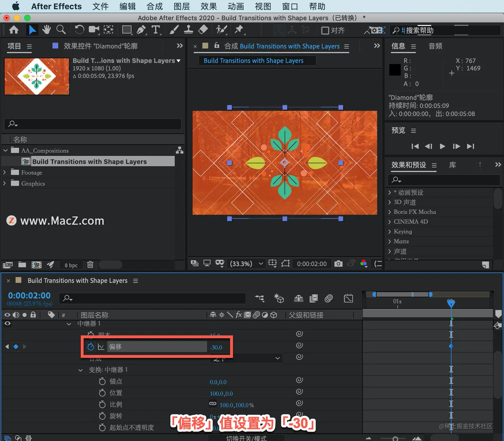Click 切换开关/模式 button
Image resolution: width=504 pixels, height=441 pixels.
click(x=246, y=438)
